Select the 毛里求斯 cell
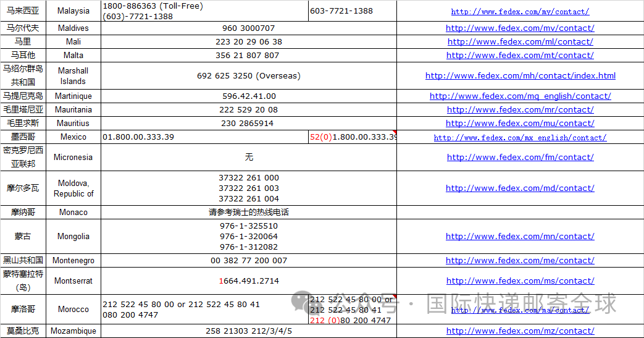 point(23,124)
